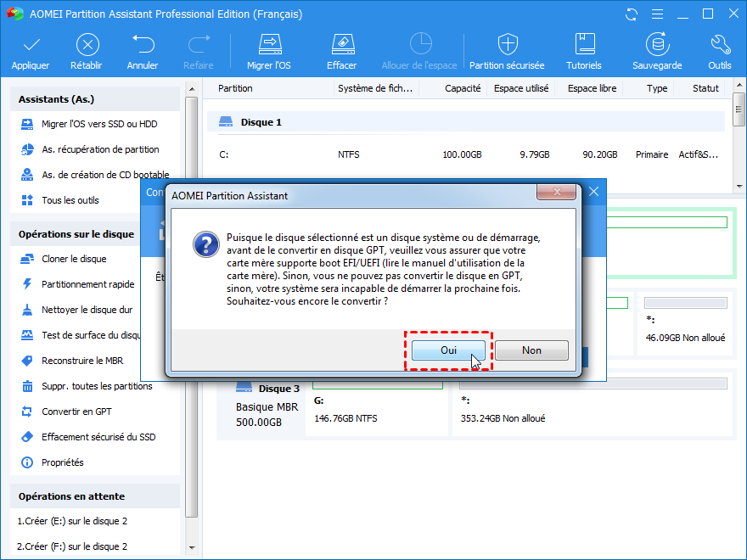Select pending operation Créer (F:) sur le disque 2
Screen dimensions: 747x560
(x=72, y=546)
